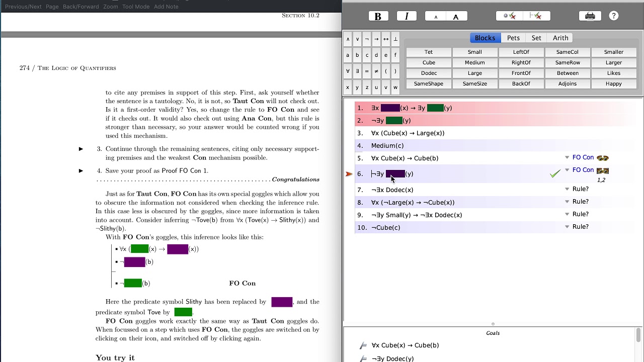Insert the Happy predicate
Viewport: 644px width, 362px height.
(614, 84)
